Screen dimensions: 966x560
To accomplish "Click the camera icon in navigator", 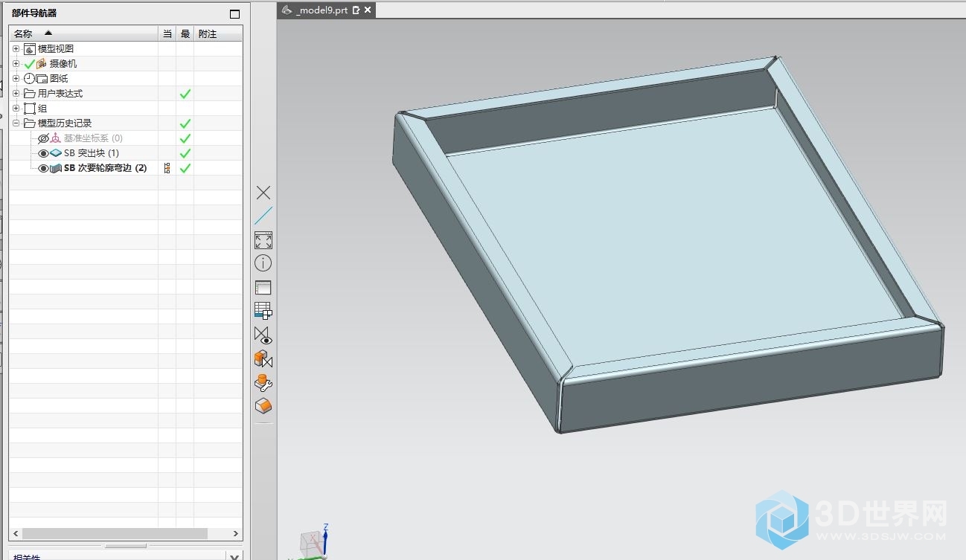I will click(42, 64).
